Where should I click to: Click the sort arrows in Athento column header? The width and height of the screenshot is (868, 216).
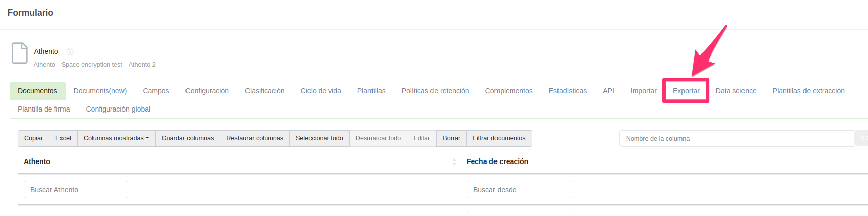click(x=454, y=162)
